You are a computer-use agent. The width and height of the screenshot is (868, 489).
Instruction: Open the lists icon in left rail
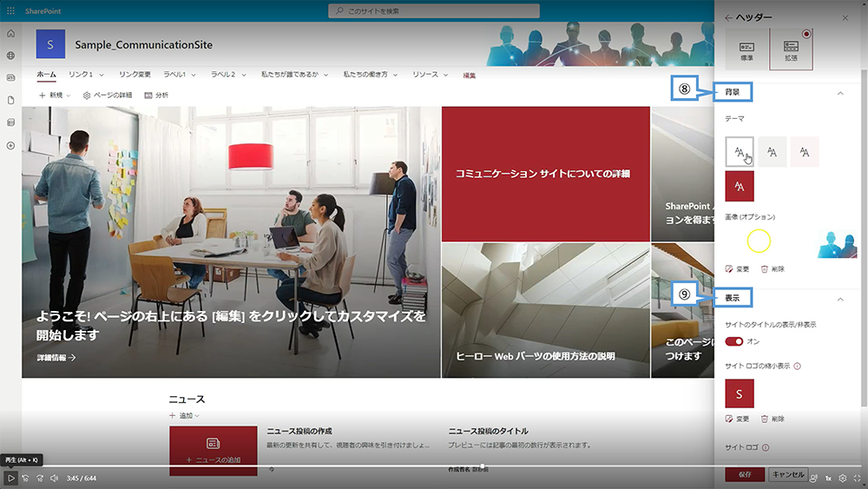pos(10,122)
